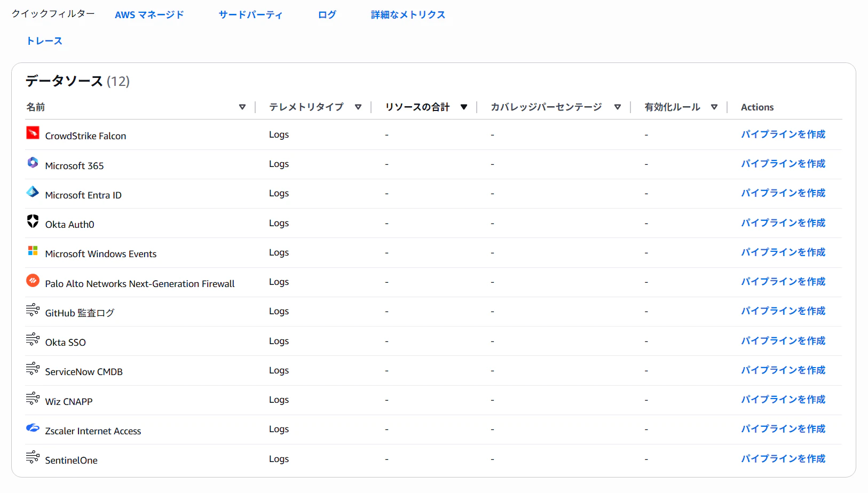The height and width of the screenshot is (493, 868).
Task: Sort by 名前 column arrow
Action: click(242, 107)
